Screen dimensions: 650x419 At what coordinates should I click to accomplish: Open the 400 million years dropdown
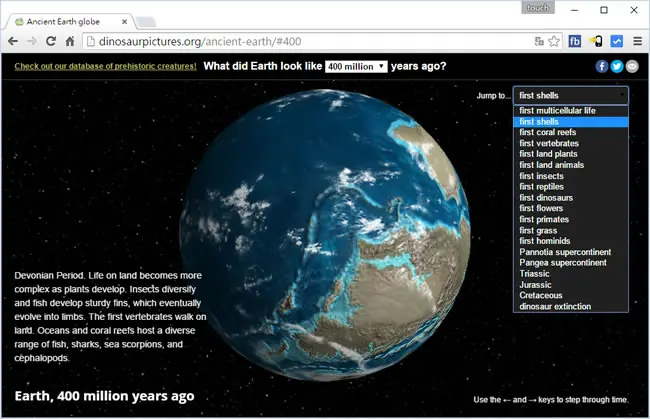point(356,66)
